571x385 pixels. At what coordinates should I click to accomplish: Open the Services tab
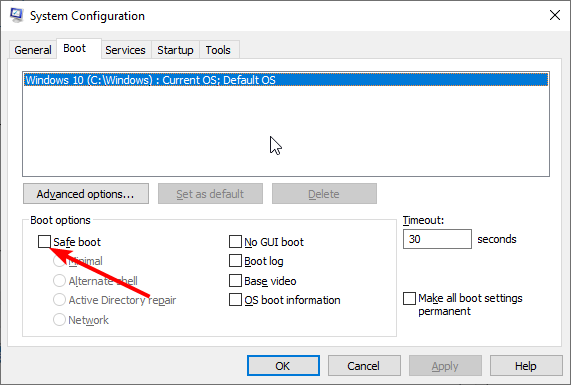(125, 50)
